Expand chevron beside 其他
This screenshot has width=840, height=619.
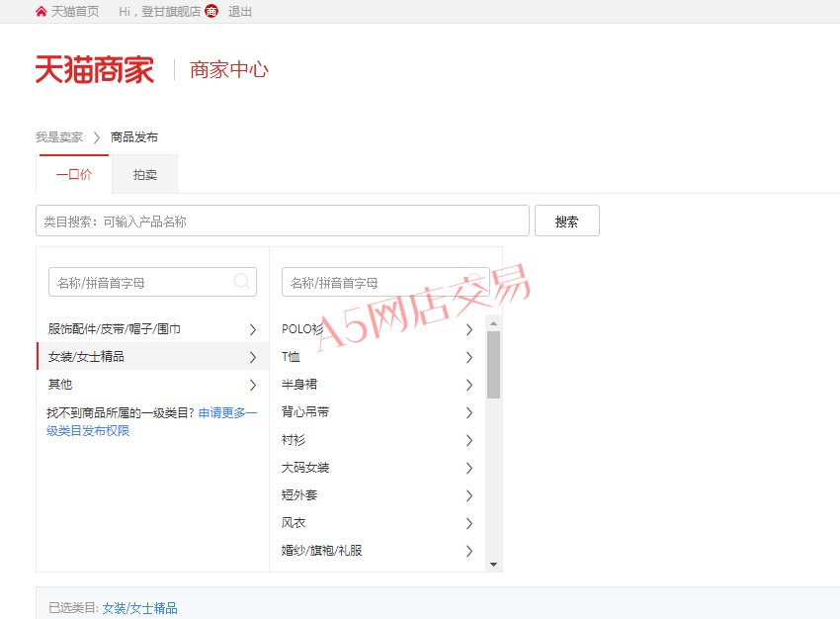coord(253,385)
